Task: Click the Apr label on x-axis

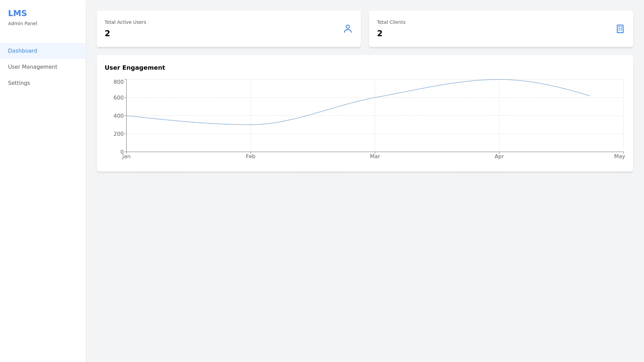Action: pyautogui.click(x=499, y=157)
